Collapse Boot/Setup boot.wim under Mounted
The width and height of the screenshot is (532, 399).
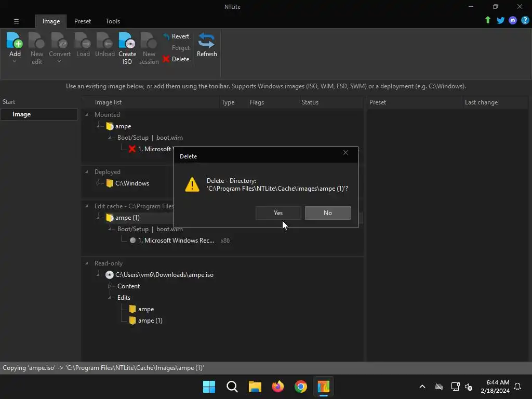click(110, 137)
